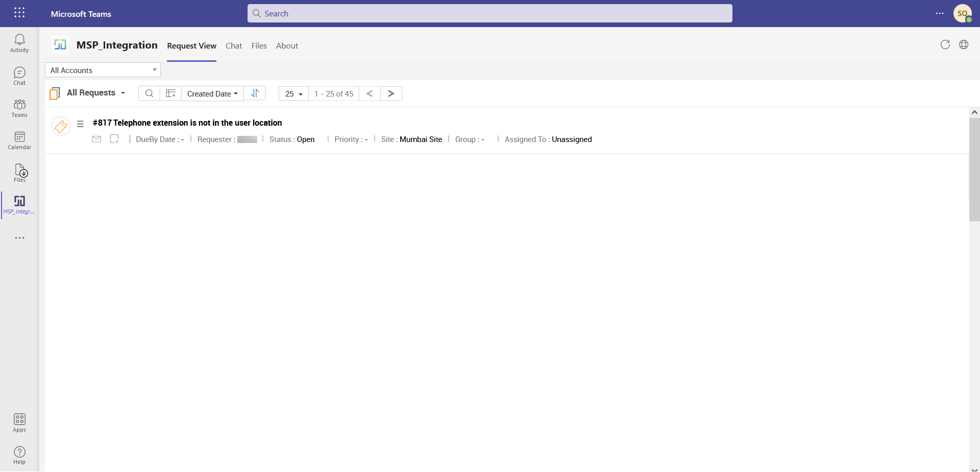
Task: Open the About tab
Action: click(287, 45)
